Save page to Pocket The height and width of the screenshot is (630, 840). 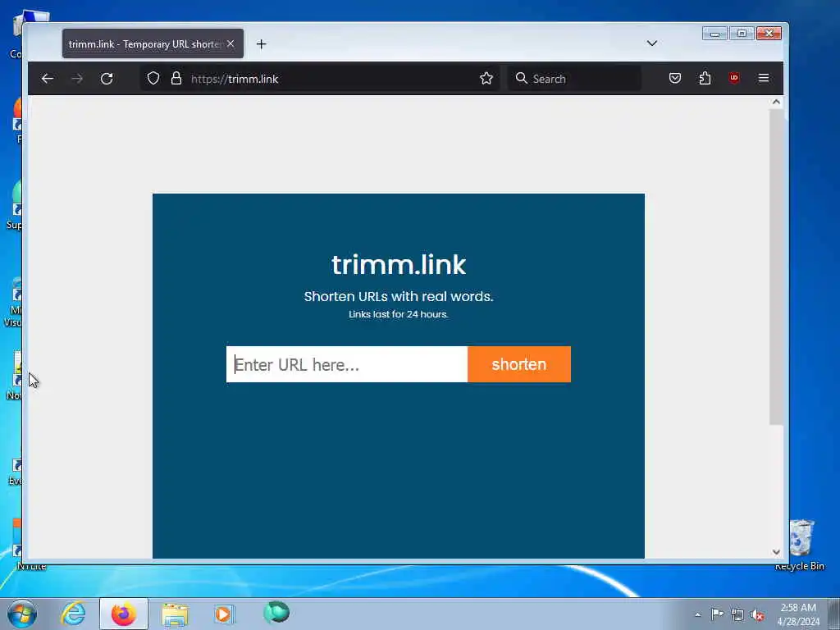coord(675,78)
